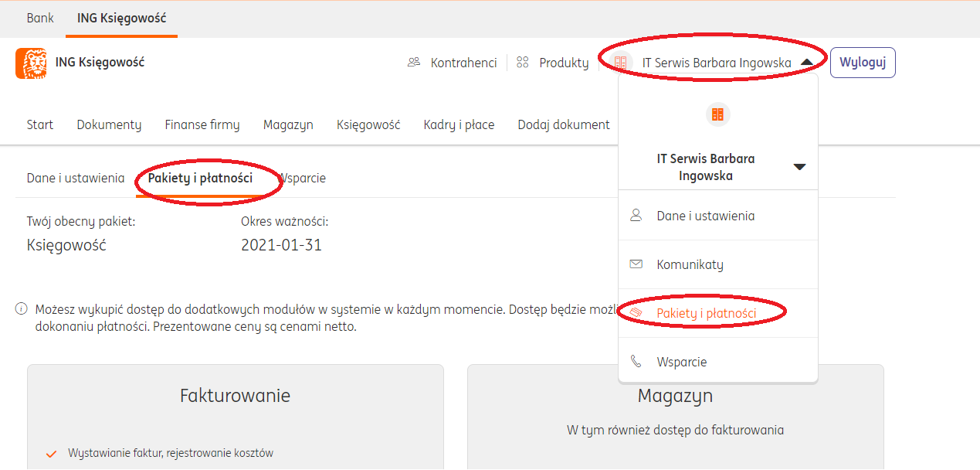The image size is (980, 470).
Task: Open the Produkty link
Action: [x=564, y=63]
